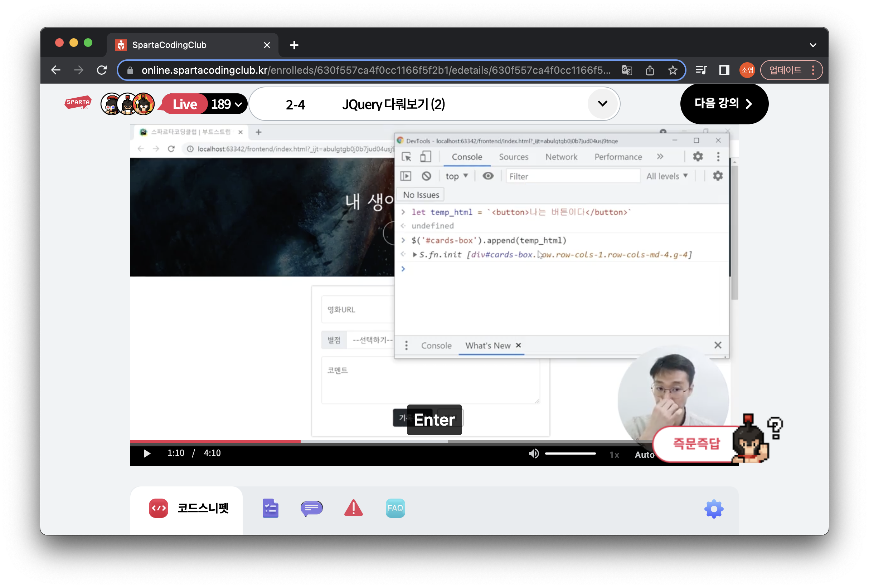Switch to the DevTools Sources tab

513,157
